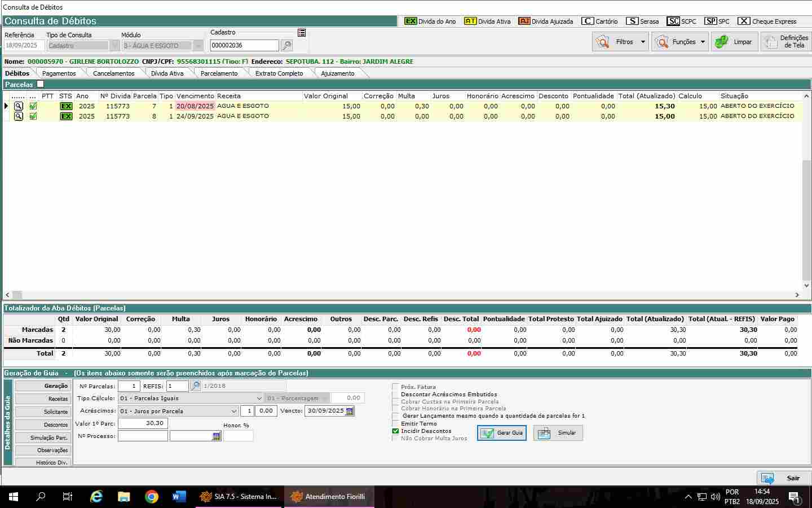Open the REFIS lookup magnifier icon
Viewport: 812px width, 508px height.
pos(195,386)
